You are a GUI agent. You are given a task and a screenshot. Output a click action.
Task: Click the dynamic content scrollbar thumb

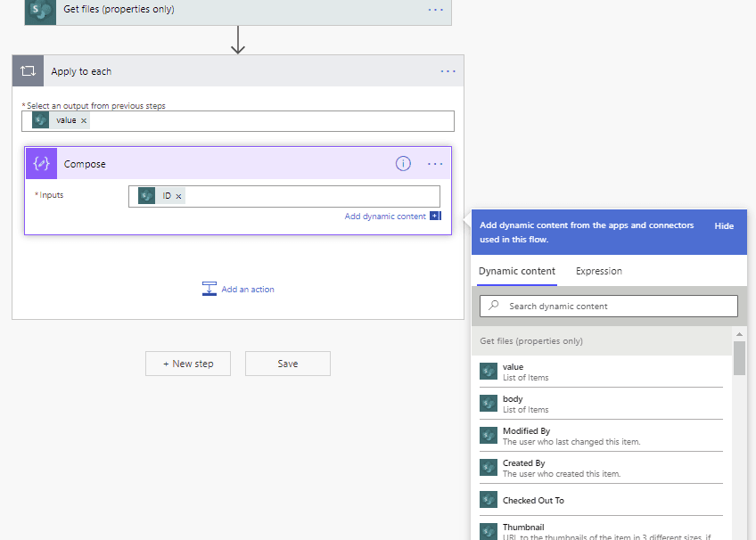(x=739, y=358)
